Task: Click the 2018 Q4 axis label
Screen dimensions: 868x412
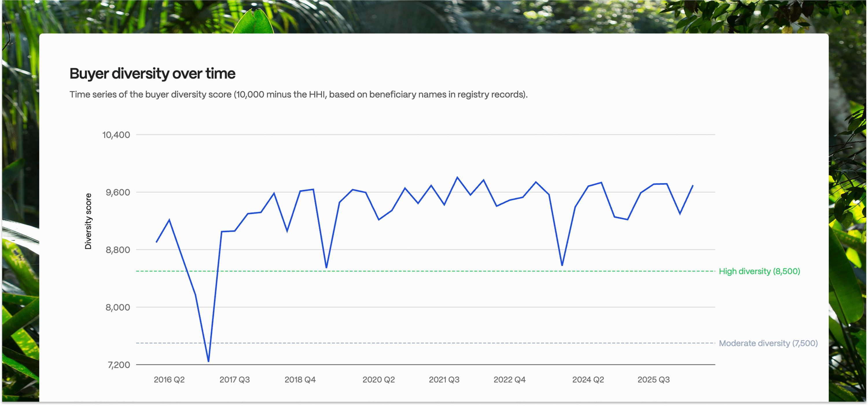Action: 300,380
